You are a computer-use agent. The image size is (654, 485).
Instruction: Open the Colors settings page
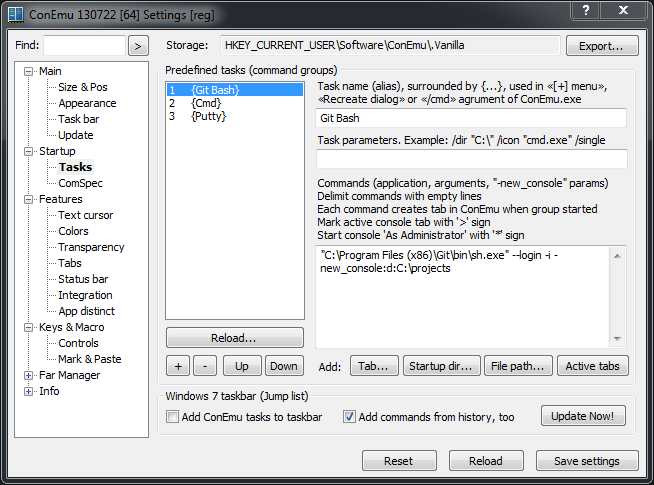(73, 231)
